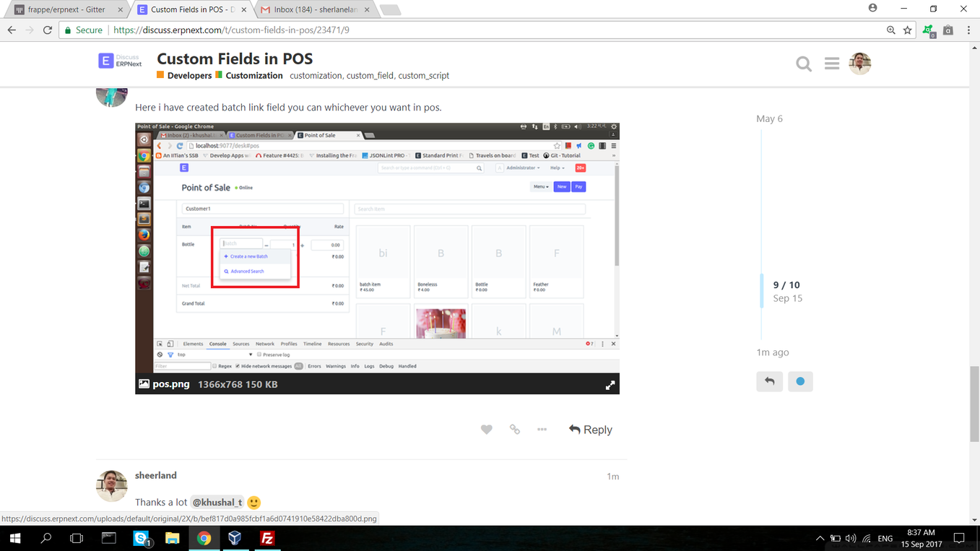
Task: Show more post actions (ellipsis)
Action: coord(542,429)
